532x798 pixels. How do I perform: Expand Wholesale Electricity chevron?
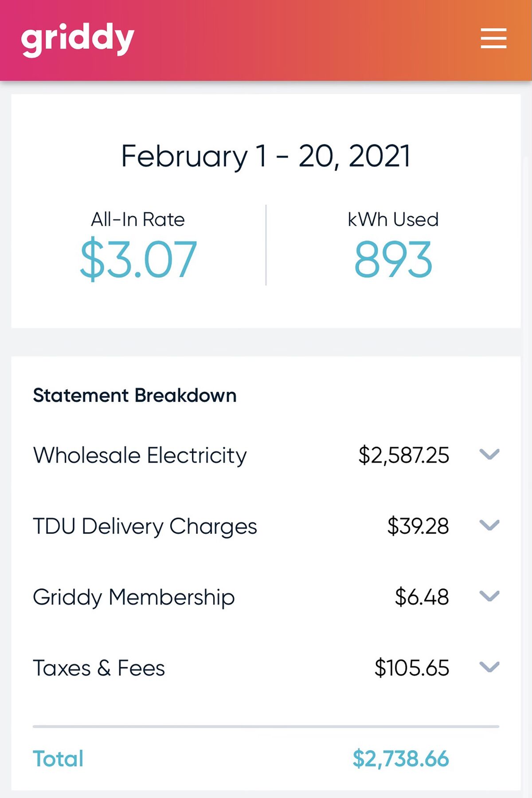coord(489,454)
